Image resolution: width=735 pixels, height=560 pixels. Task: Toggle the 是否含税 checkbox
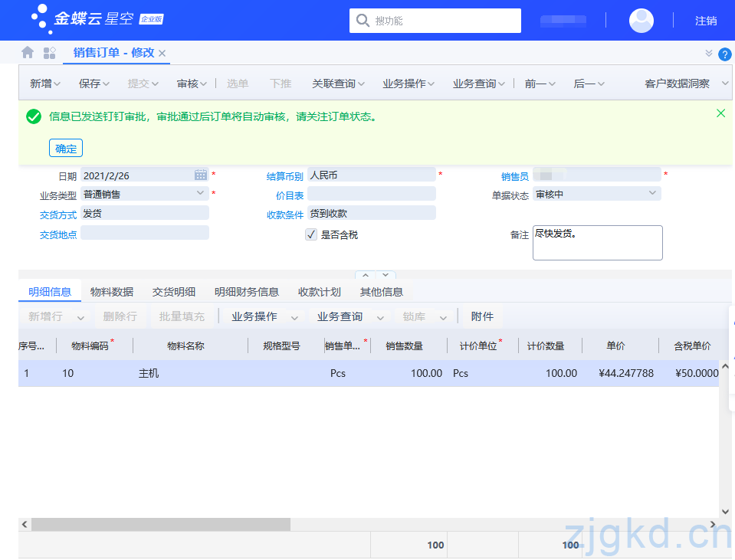311,234
